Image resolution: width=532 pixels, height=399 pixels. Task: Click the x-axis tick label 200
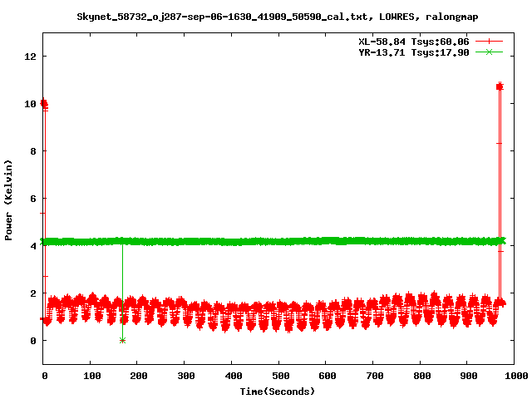click(x=139, y=376)
